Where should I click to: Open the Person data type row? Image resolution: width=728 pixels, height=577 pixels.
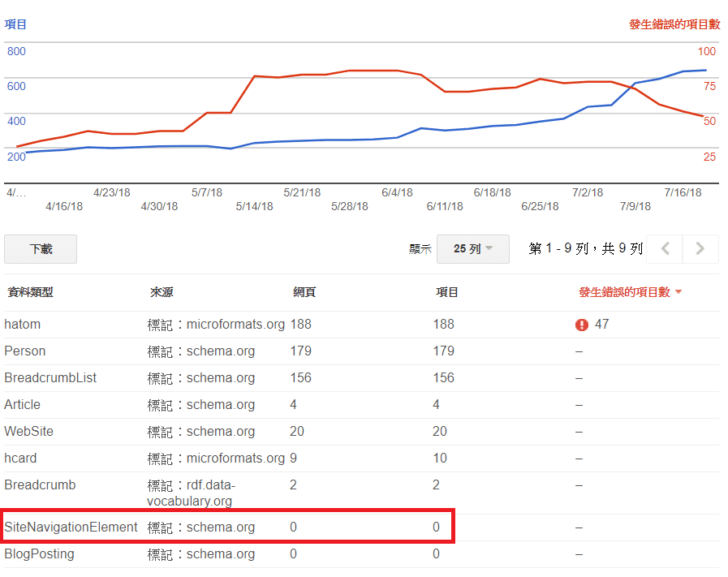25,351
